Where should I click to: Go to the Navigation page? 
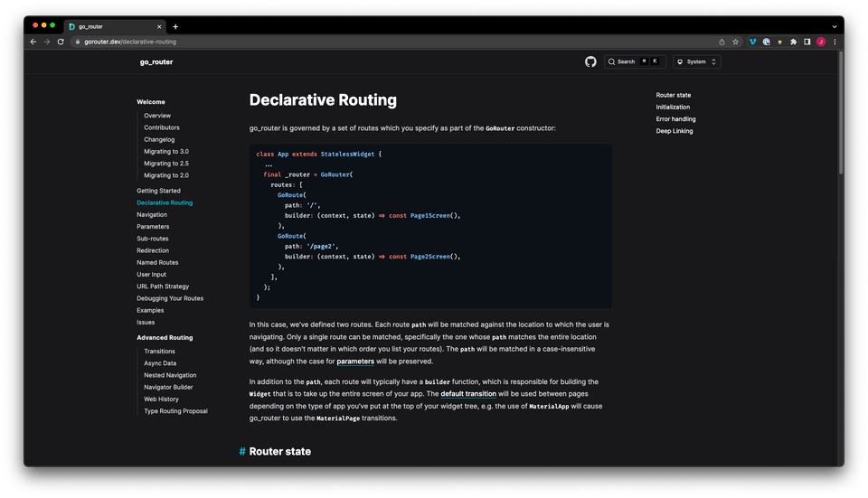tap(152, 215)
